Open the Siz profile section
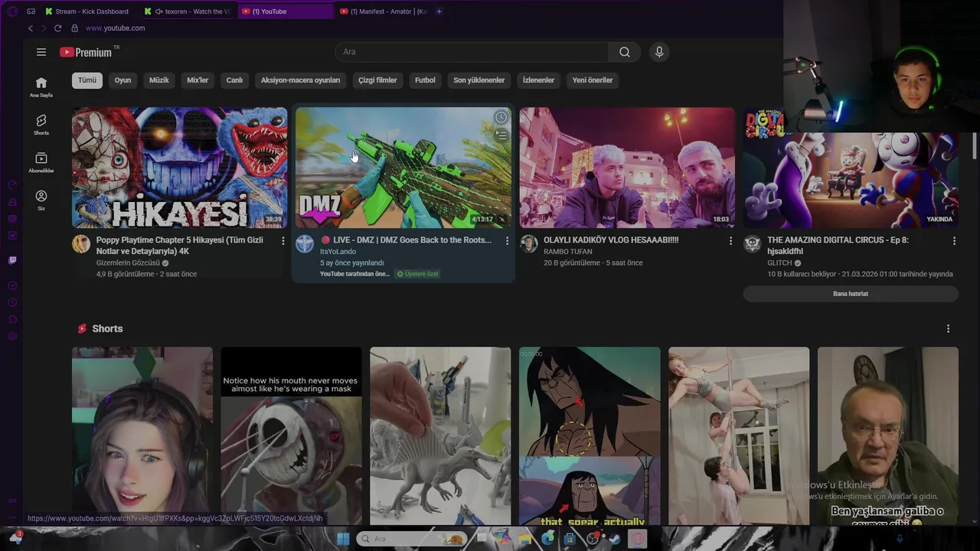Screen dimensions: 980x551 pos(41,201)
